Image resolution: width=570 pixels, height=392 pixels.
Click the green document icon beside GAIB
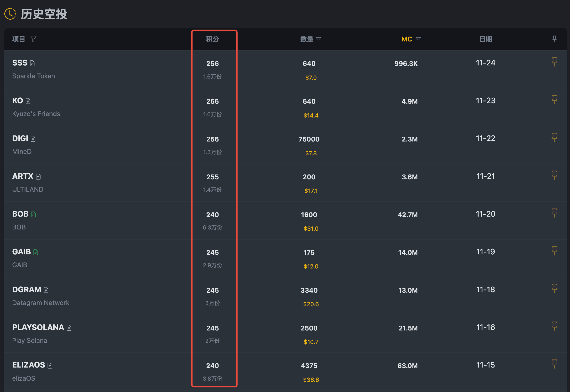(36, 252)
